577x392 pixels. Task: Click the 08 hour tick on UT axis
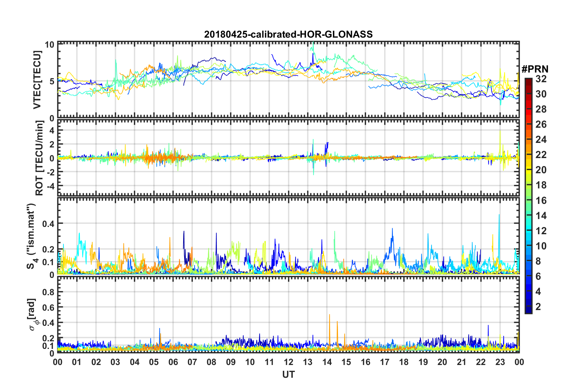tap(211, 362)
